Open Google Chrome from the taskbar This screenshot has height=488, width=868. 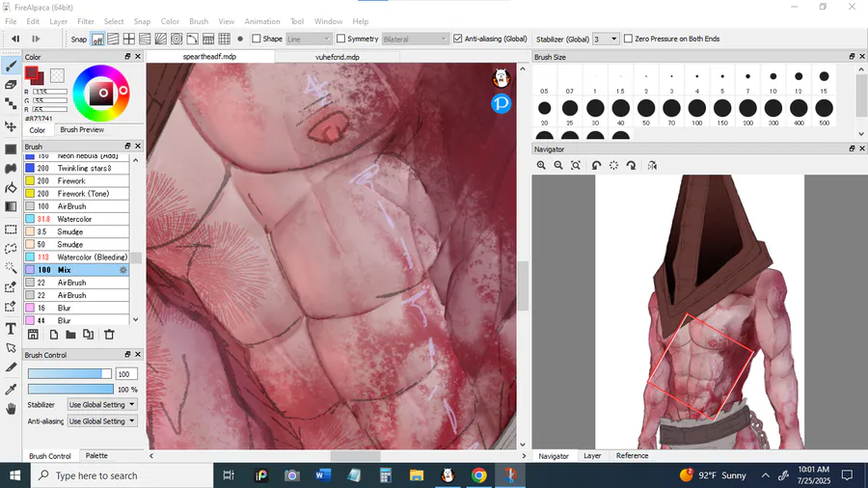[478, 475]
